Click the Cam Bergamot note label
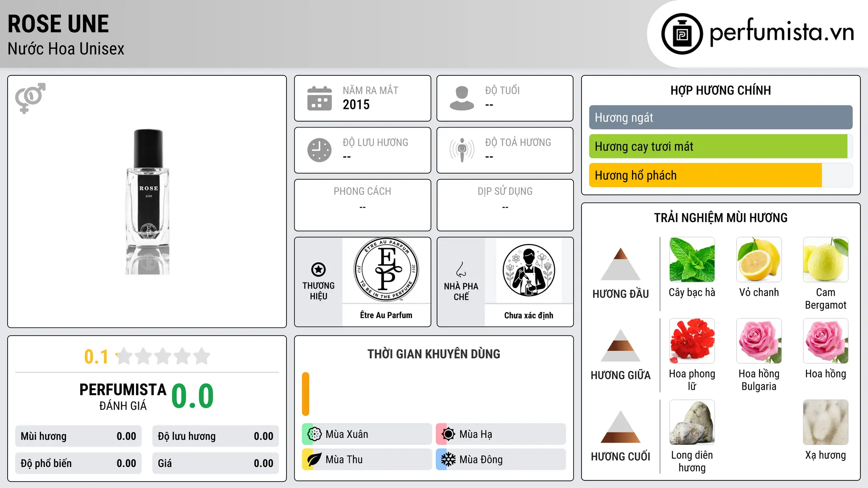Viewport: 868px width, 488px height. (x=826, y=299)
